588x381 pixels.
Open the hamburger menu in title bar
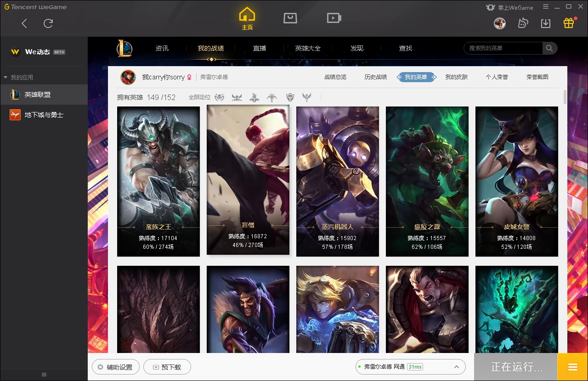[x=546, y=6]
